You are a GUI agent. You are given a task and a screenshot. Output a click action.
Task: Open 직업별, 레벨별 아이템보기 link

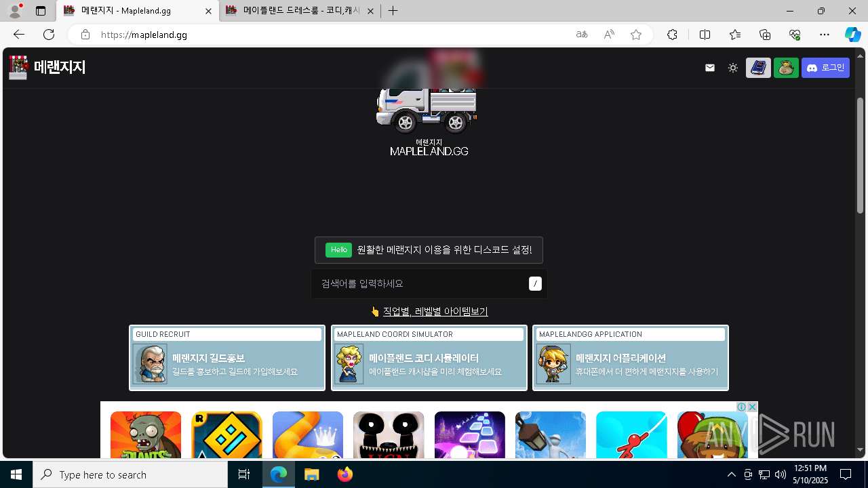coord(435,312)
